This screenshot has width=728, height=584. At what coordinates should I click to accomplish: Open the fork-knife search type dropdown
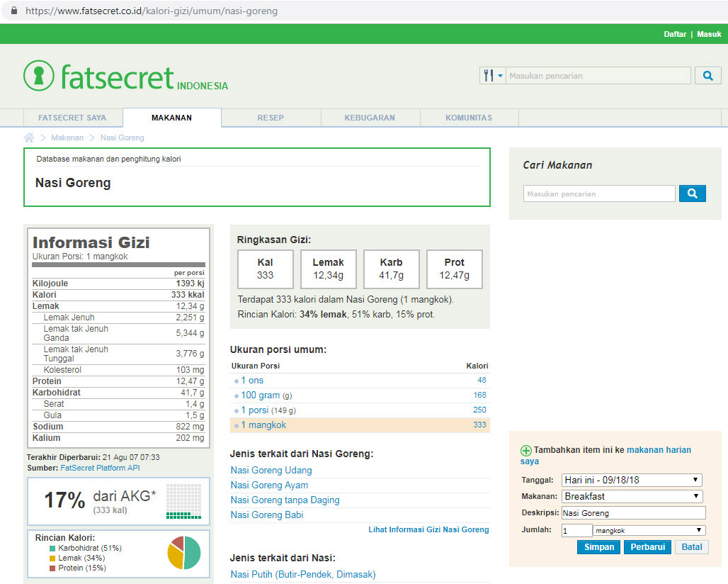[x=492, y=76]
